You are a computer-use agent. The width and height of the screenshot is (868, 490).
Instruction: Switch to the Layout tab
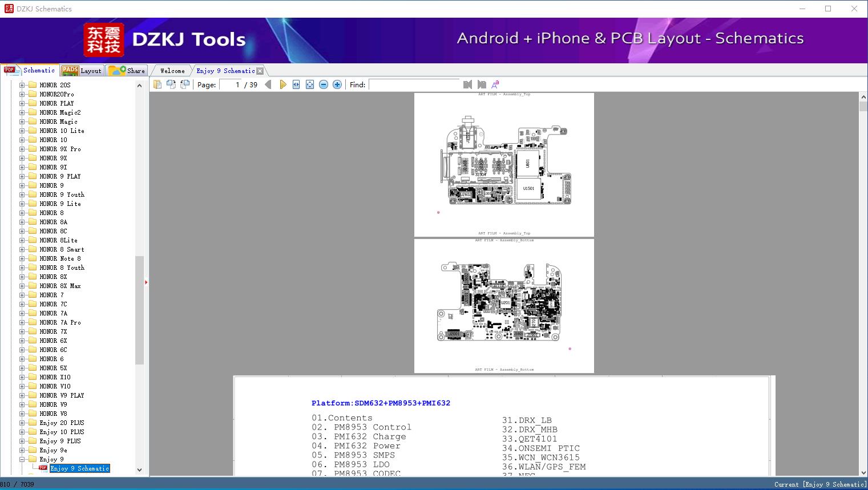click(x=82, y=71)
